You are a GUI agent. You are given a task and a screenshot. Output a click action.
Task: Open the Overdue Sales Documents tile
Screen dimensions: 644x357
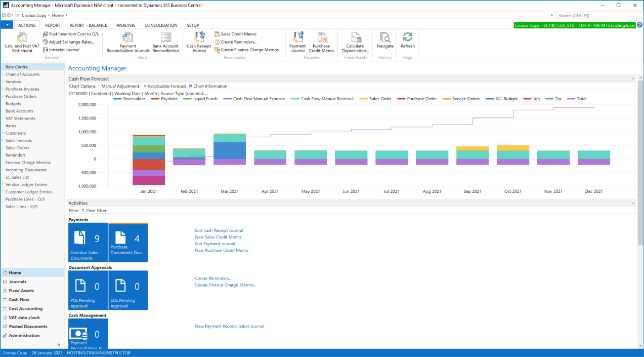[x=88, y=243]
